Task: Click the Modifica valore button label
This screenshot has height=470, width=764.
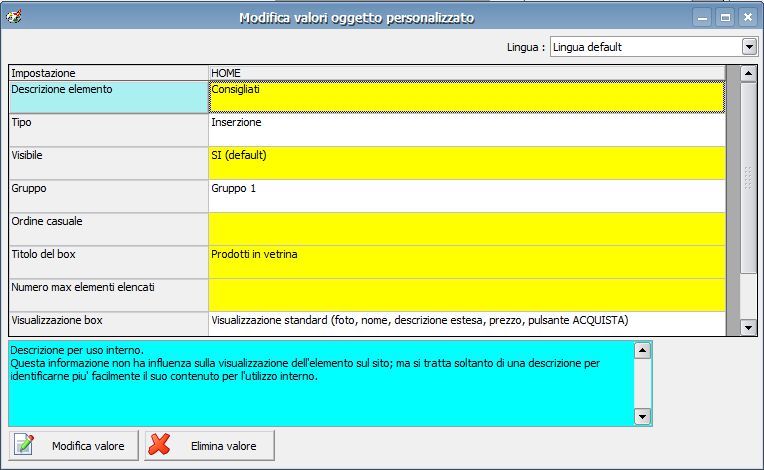Action: point(88,446)
